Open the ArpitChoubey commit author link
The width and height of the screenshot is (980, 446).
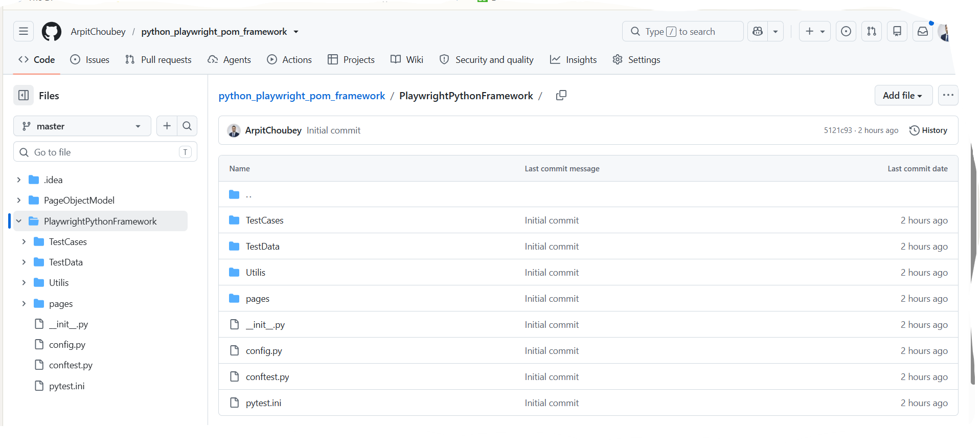tap(274, 130)
